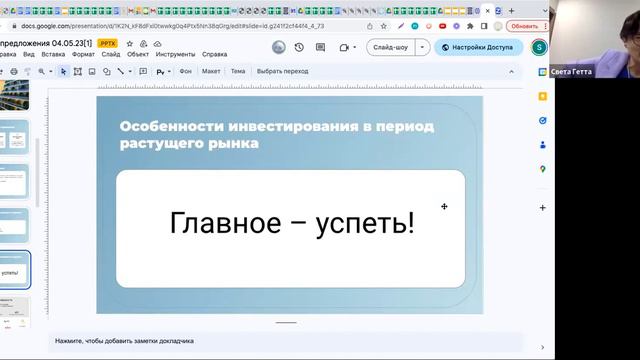Open the Слайд menu
The height and width of the screenshot is (360, 640).
tap(111, 54)
